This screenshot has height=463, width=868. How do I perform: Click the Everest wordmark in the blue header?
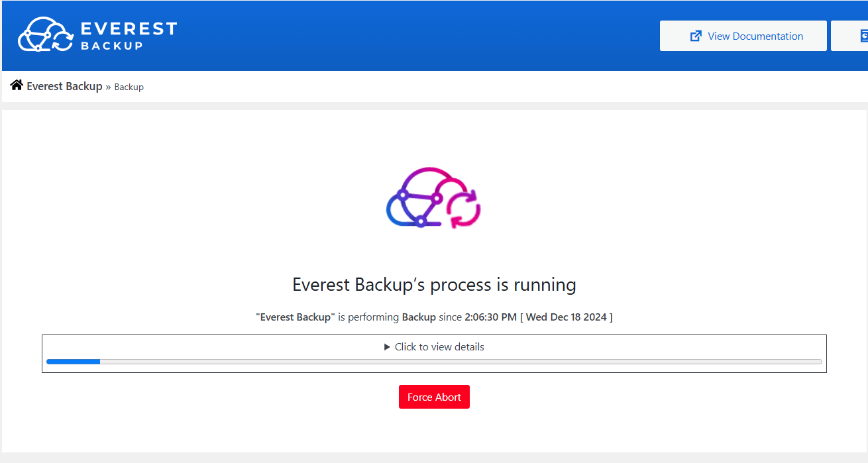127,34
